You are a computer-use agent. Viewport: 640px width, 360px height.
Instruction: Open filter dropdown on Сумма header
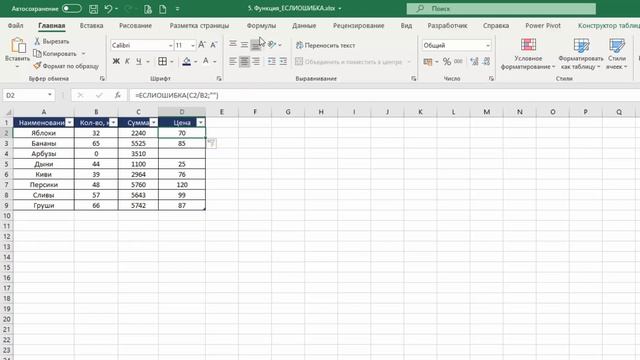153,122
